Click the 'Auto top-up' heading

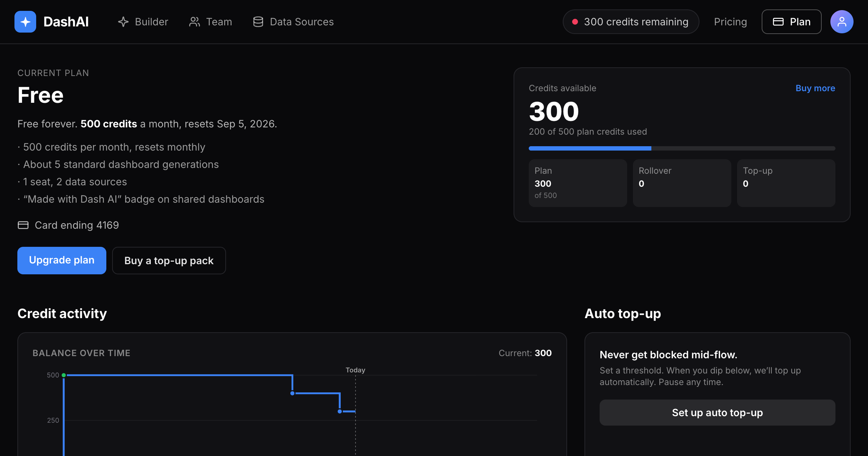point(623,313)
